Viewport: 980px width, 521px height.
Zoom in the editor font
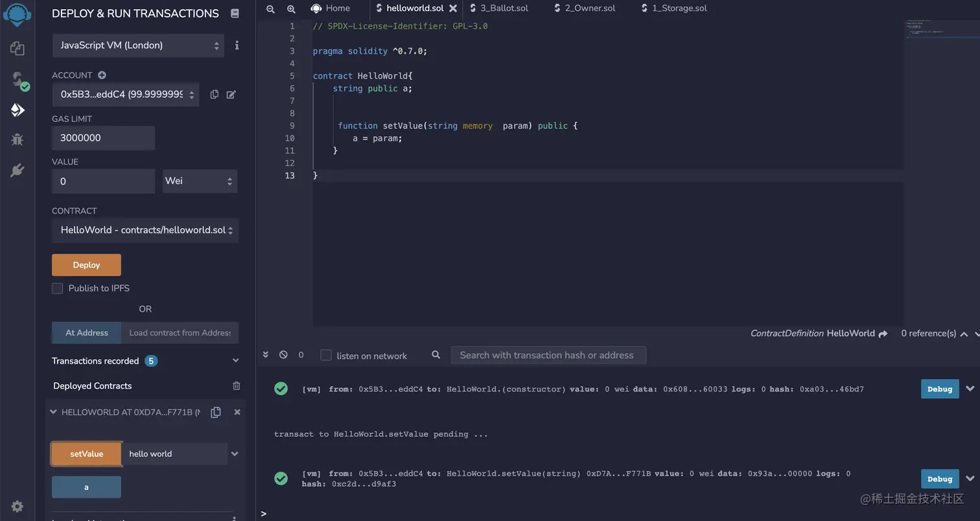(291, 8)
